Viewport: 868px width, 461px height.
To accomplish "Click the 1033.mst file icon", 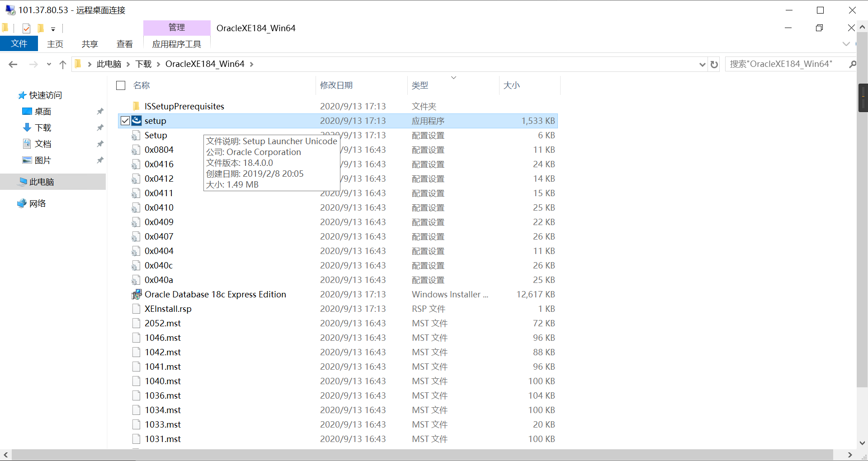I will pyautogui.click(x=136, y=424).
